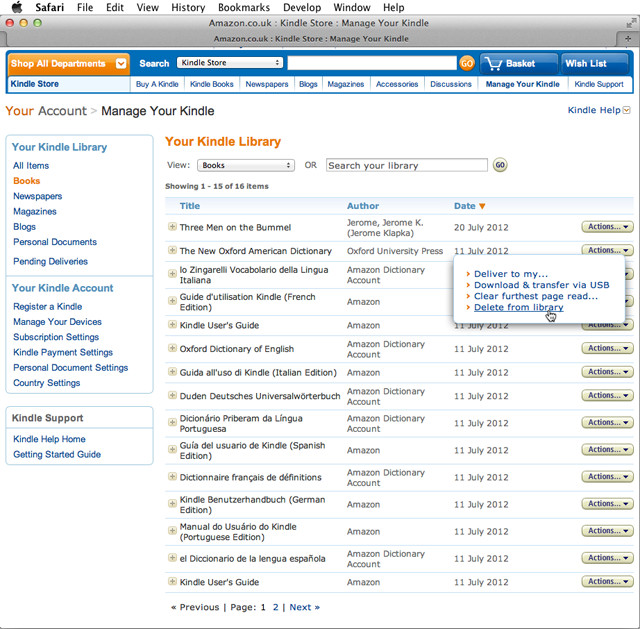The image size is (640, 629).
Task: Open Manage Your Devices link
Action: pyautogui.click(x=57, y=322)
